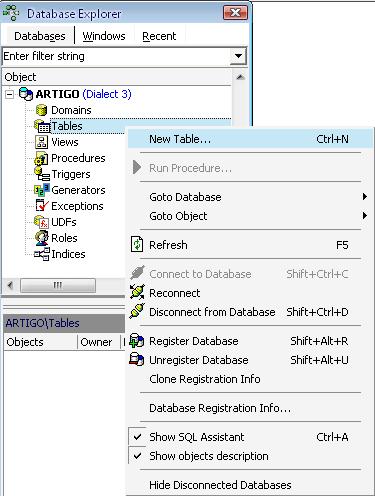The height and width of the screenshot is (496, 375).
Task: Select the Indices tree label
Action: click(x=68, y=254)
